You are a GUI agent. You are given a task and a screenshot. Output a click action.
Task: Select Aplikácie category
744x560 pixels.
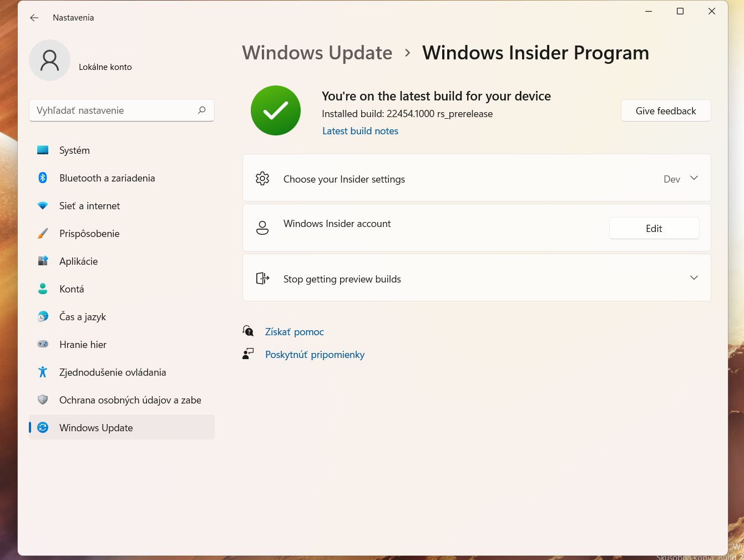[x=122, y=261]
